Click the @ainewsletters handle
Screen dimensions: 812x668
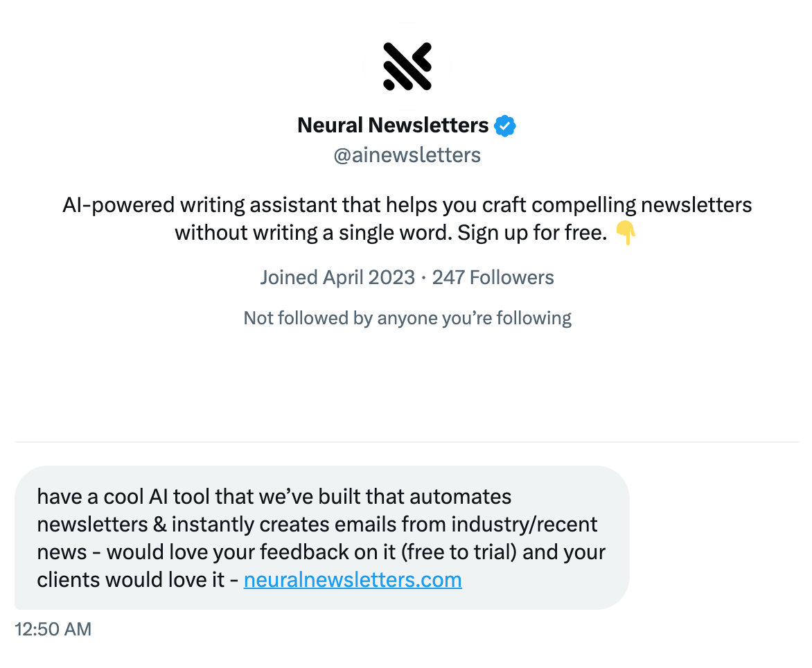coord(407,155)
